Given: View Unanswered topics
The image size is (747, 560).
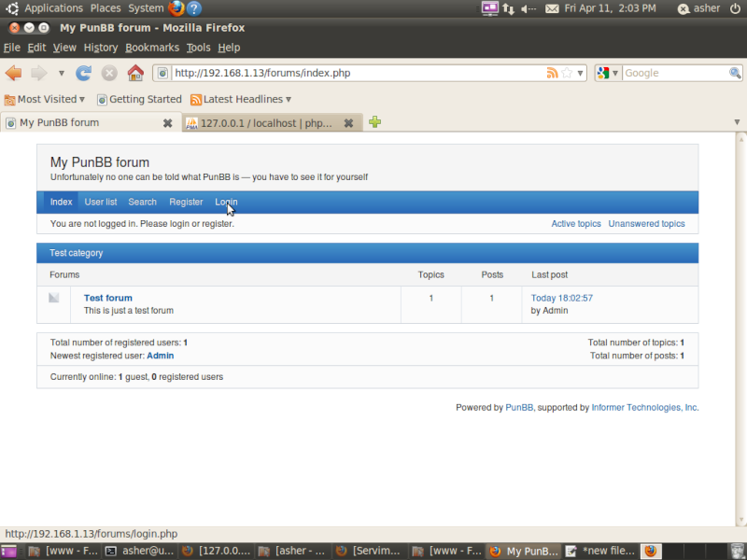Looking at the screenshot, I should click(646, 224).
